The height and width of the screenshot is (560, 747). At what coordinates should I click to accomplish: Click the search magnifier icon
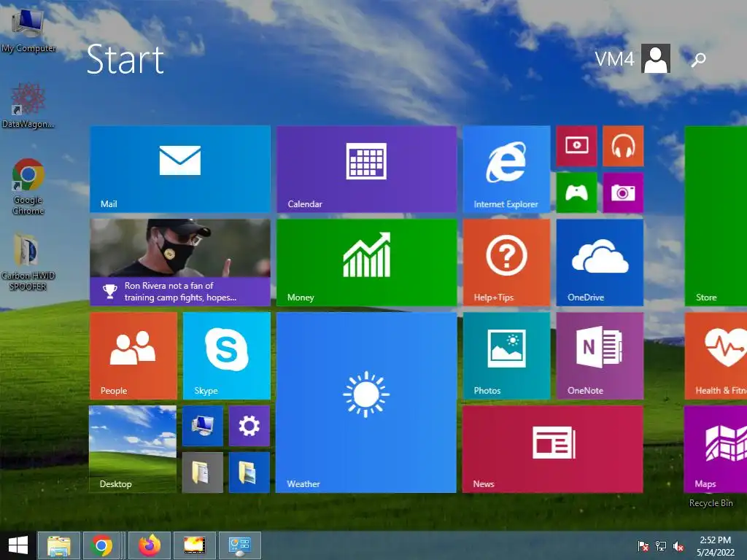[x=698, y=60]
